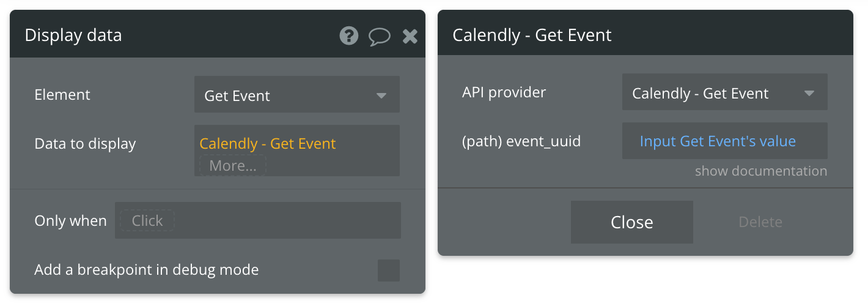Open the show documentation link
868x306 pixels.
[x=761, y=171]
